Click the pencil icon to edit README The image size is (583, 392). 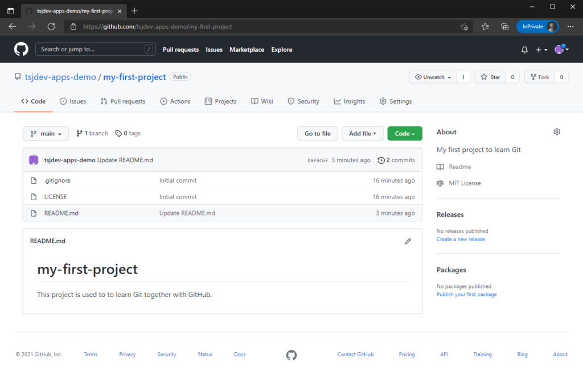(408, 241)
